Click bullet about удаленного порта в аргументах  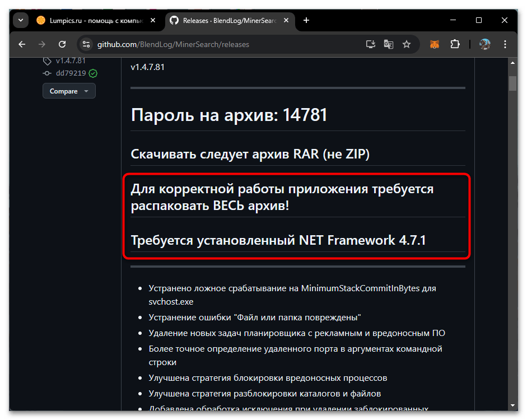tap(296, 355)
